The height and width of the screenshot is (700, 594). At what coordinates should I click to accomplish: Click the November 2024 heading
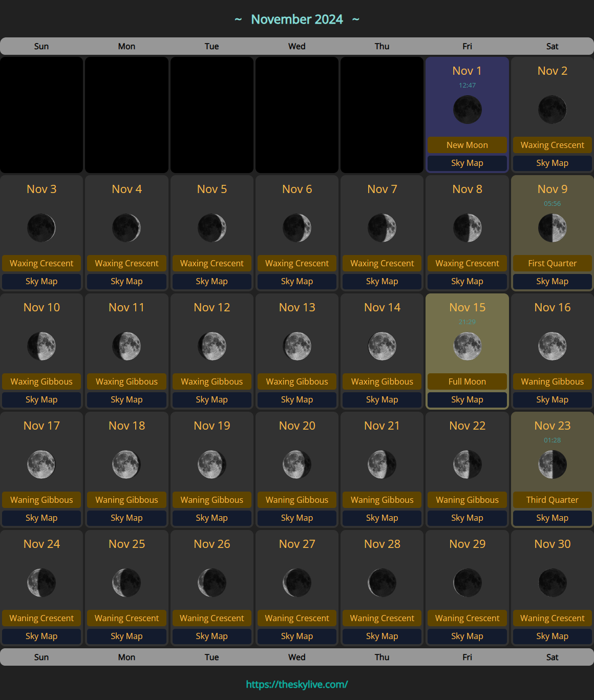point(297,19)
